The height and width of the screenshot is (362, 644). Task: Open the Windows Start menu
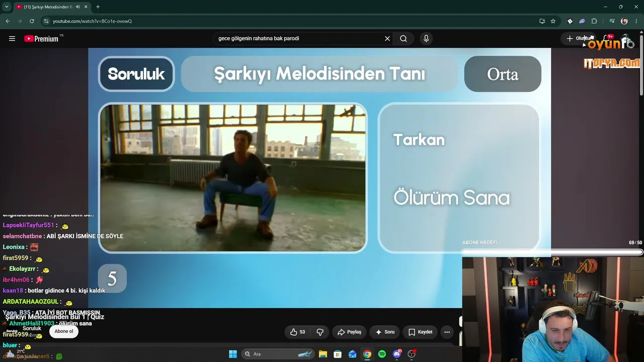pos(233,354)
